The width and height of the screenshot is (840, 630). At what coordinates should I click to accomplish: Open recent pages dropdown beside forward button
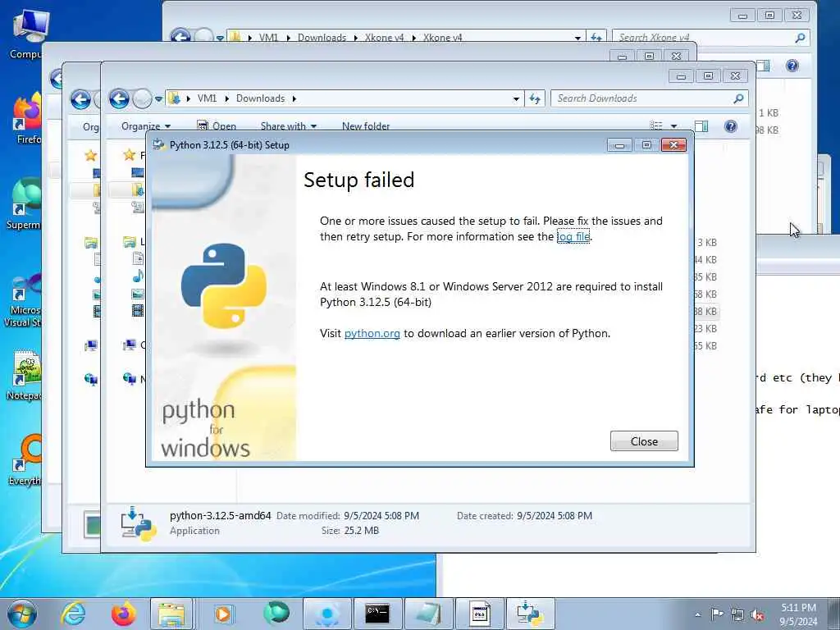point(158,99)
